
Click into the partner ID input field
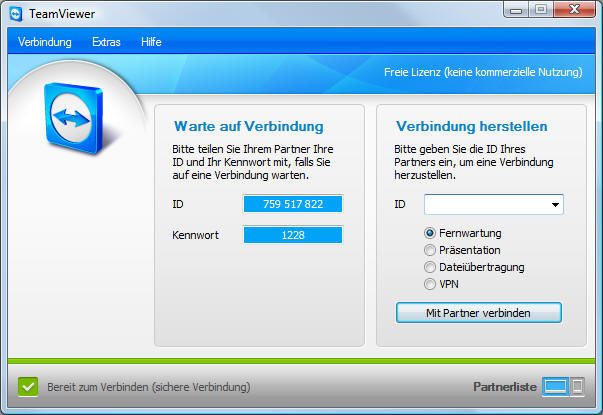pos(484,205)
